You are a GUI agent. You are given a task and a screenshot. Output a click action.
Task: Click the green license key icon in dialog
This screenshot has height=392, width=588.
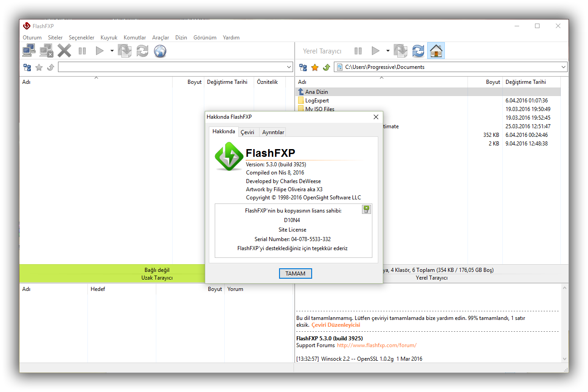click(x=366, y=209)
